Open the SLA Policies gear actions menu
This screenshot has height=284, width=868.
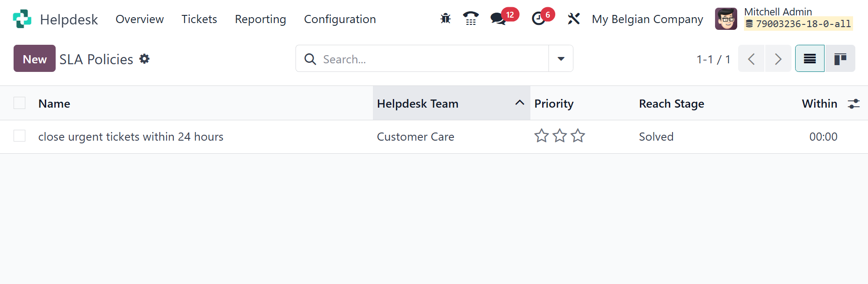pyautogui.click(x=144, y=59)
